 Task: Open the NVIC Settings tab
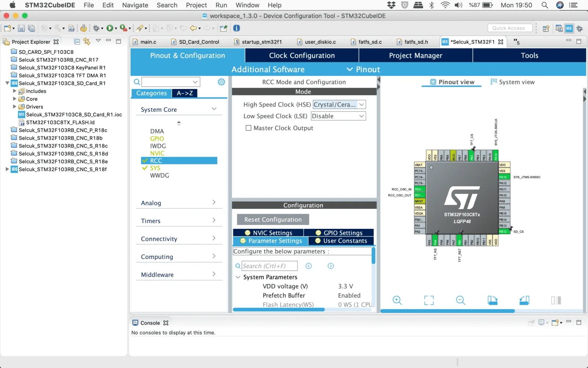tap(268, 233)
